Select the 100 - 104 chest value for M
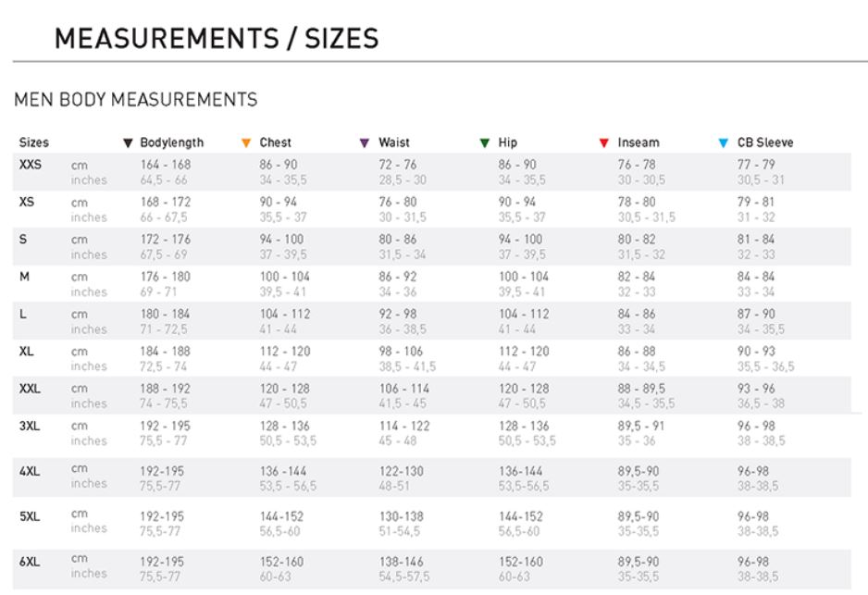Screen dimensions: 868x595 coord(285,277)
